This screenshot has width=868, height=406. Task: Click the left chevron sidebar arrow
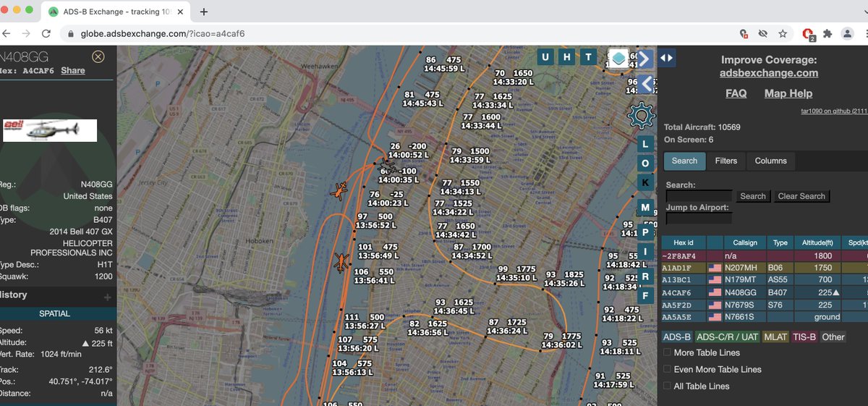645,83
